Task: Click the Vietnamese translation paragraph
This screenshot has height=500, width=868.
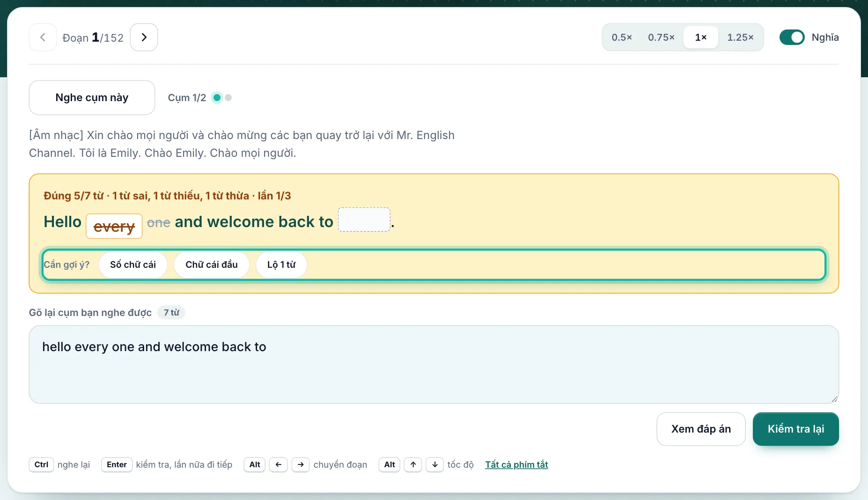Action: click(242, 144)
